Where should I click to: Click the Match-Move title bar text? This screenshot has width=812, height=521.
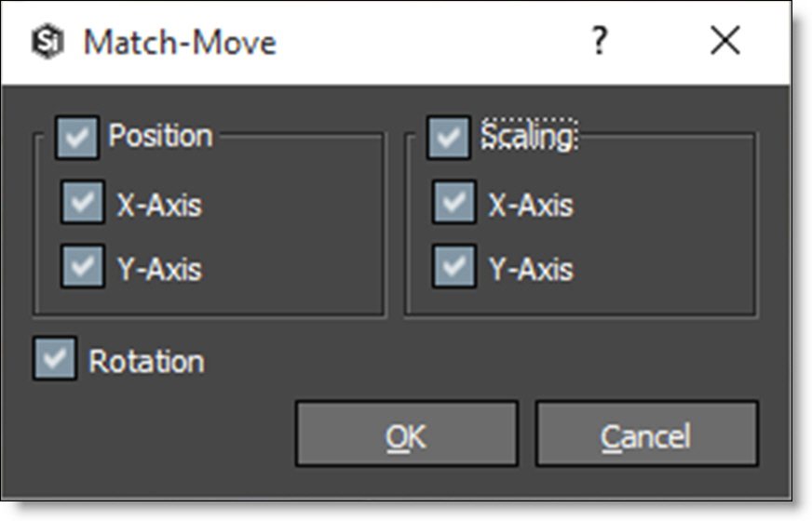180,43
